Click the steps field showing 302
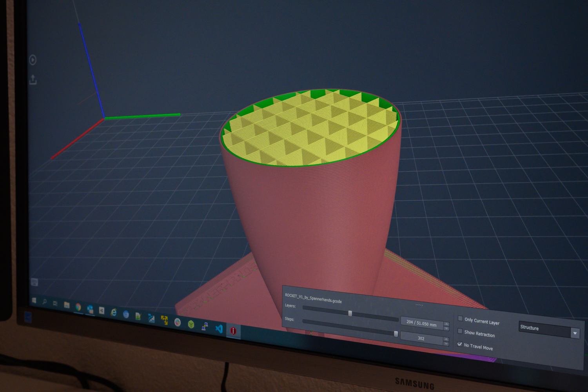The width and height of the screenshot is (588, 392). coord(421,338)
